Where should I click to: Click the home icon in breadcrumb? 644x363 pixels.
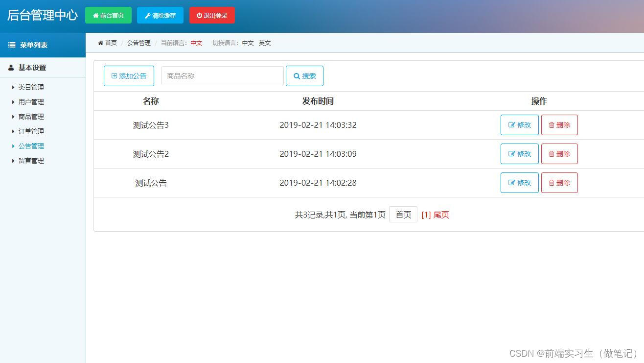tap(100, 43)
